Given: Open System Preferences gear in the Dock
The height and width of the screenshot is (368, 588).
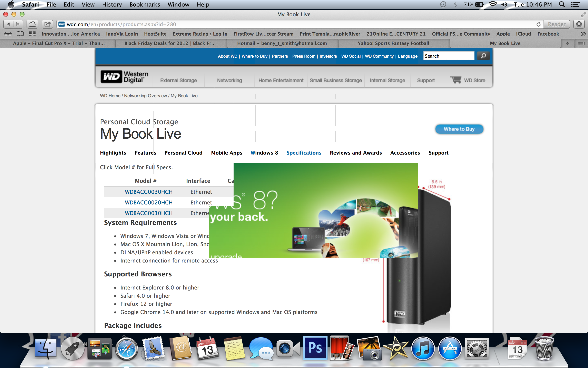Looking at the screenshot, I should (x=477, y=349).
